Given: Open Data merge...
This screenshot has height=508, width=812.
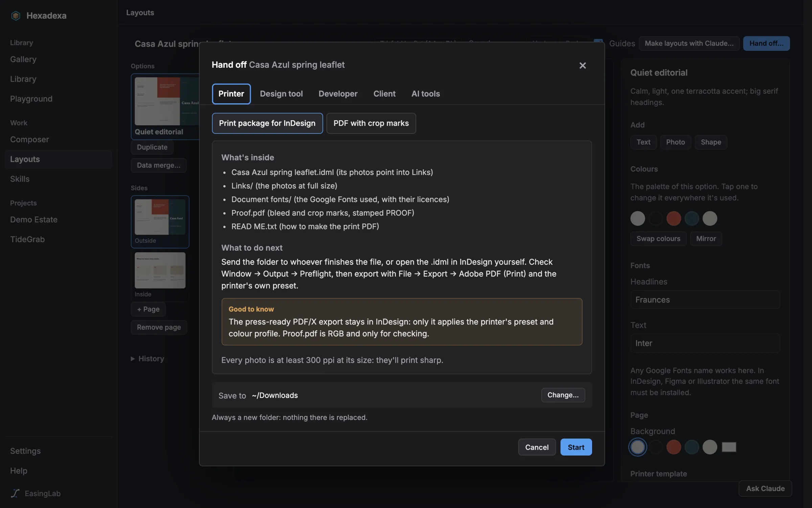Looking at the screenshot, I should [158, 165].
